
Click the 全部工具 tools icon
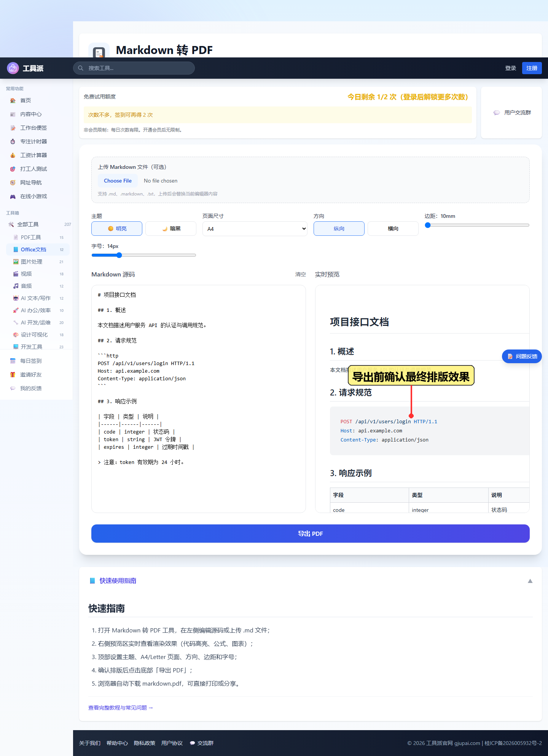(11, 224)
